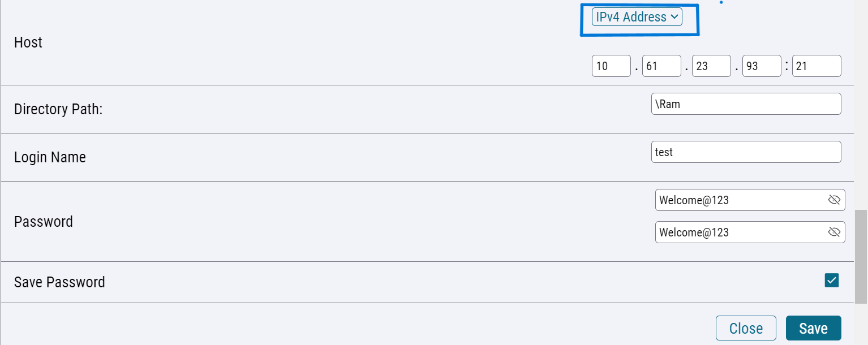Click the Save button

(814, 328)
